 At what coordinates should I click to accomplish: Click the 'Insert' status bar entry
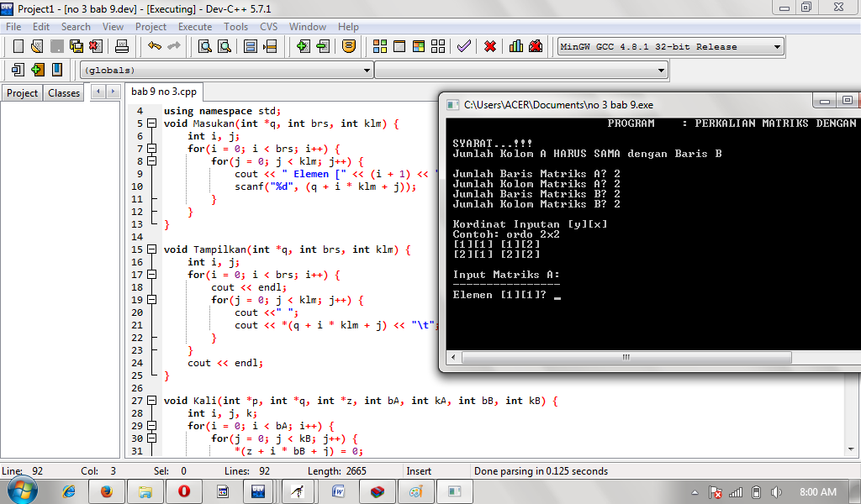click(419, 471)
